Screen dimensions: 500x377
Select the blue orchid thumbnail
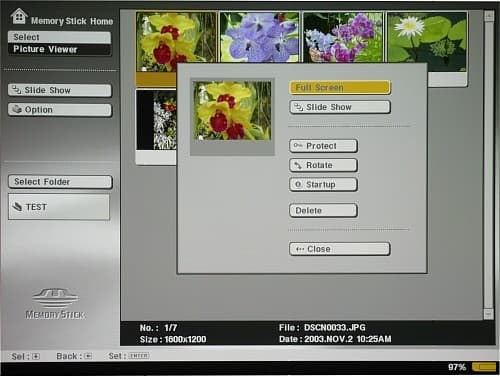pyautogui.click(x=260, y=37)
